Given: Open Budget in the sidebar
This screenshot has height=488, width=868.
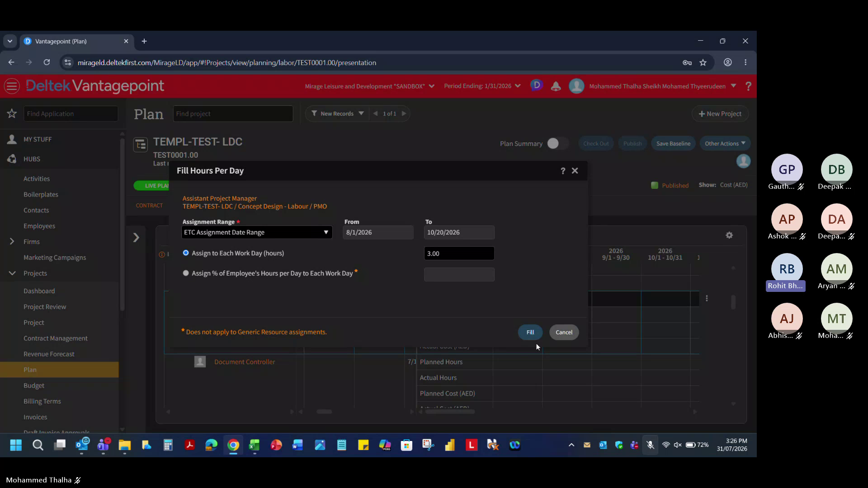Looking at the screenshot, I should [34, 385].
